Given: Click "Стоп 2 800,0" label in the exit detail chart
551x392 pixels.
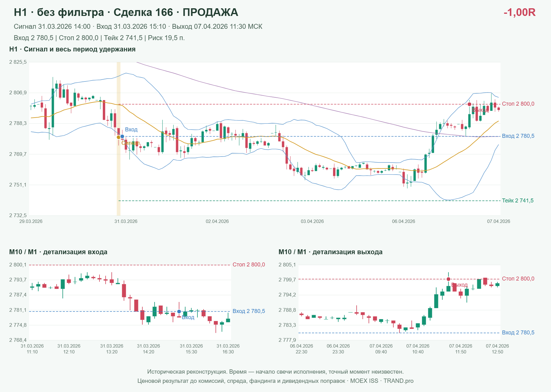Looking at the screenshot, I should point(518,279).
